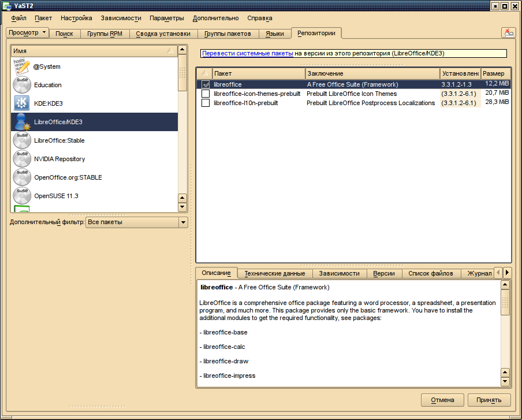The image size is (522, 420).
Task: Open the Настройка menu
Action: tap(76, 18)
